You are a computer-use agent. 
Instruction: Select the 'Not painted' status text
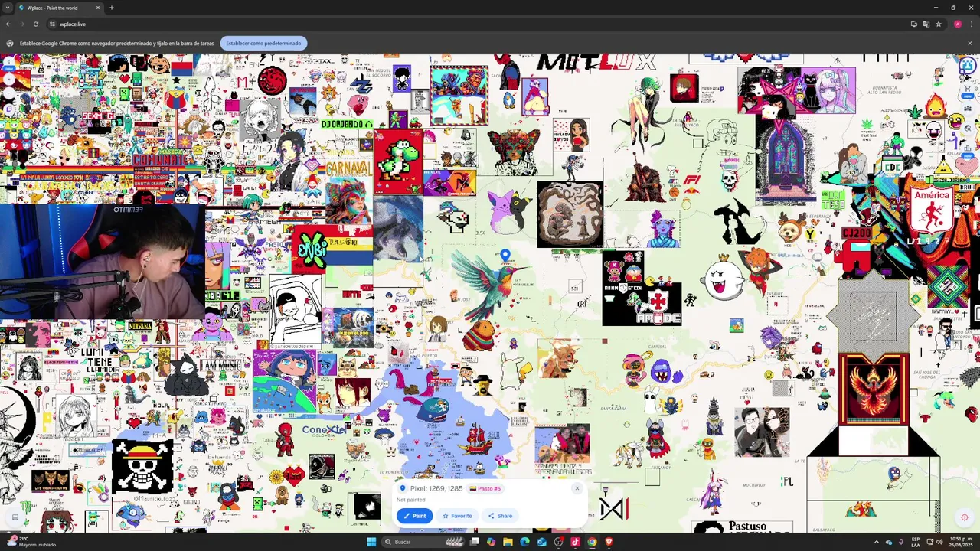[411, 500]
